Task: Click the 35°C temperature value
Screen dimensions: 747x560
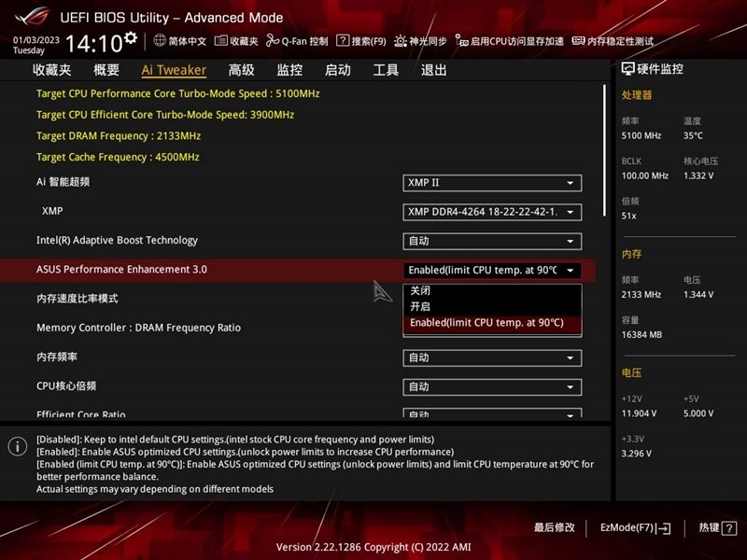Action: 693,135
